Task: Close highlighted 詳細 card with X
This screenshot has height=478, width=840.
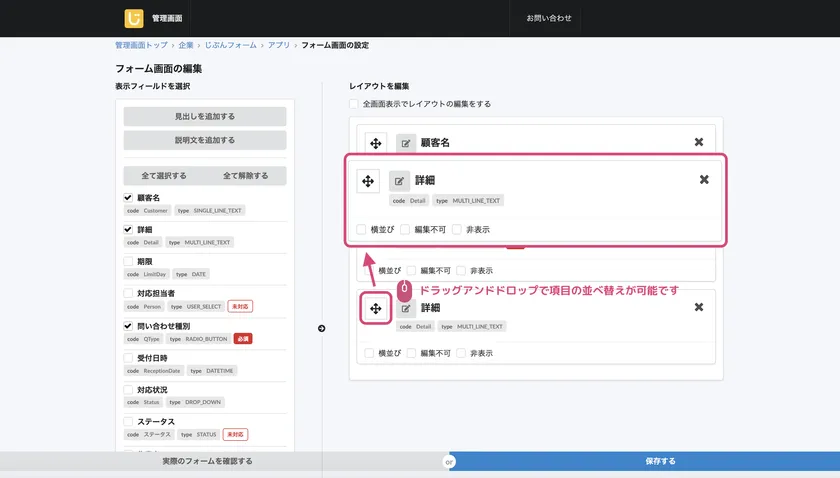Action: [704, 180]
